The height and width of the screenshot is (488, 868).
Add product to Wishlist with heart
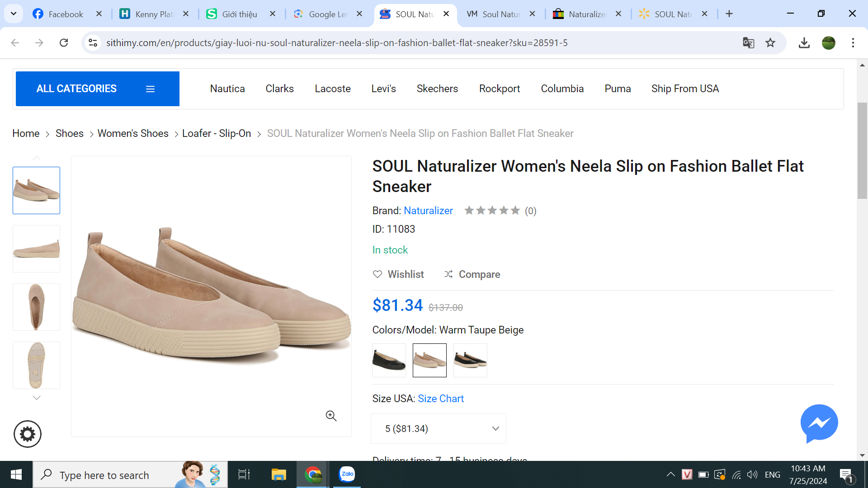tap(377, 274)
